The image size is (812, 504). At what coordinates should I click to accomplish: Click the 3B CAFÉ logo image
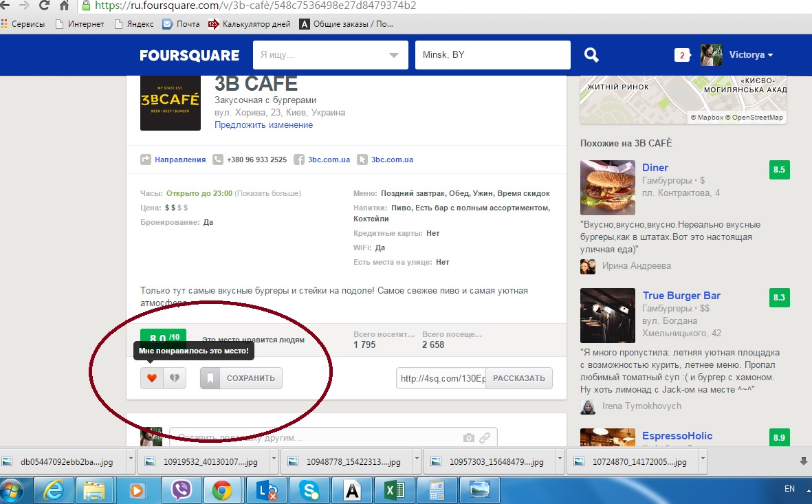[x=171, y=103]
